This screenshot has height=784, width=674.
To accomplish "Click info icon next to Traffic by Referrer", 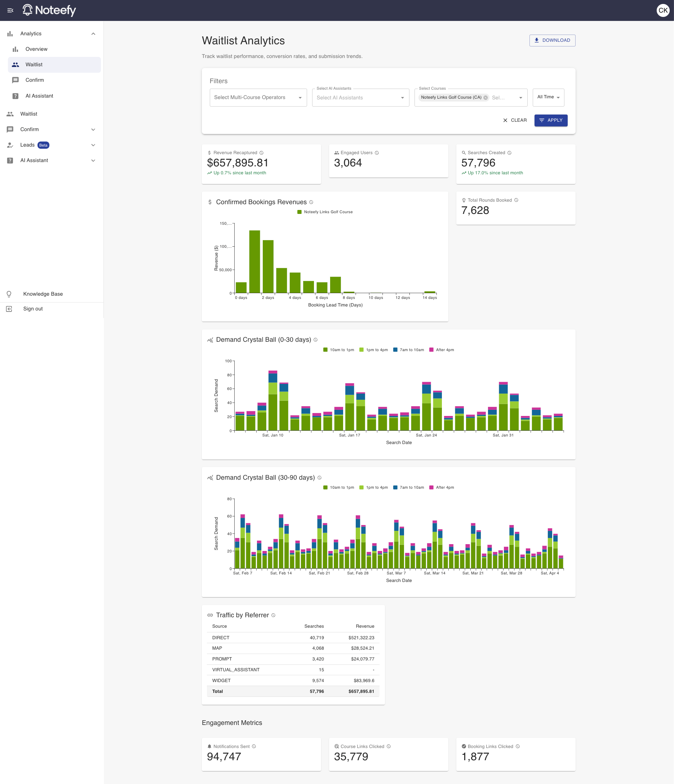I will [274, 615].
